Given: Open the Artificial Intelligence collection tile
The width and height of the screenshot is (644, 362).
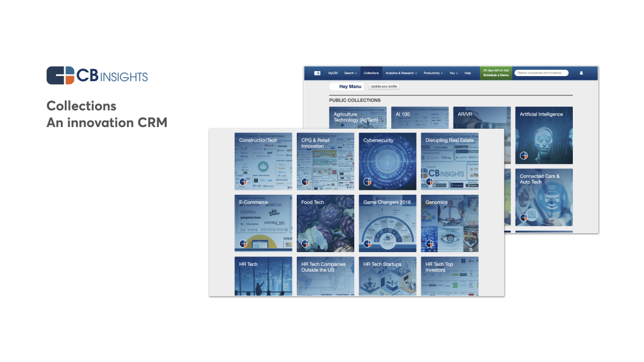Looking at the screenshot, I should tap(544, 136).
